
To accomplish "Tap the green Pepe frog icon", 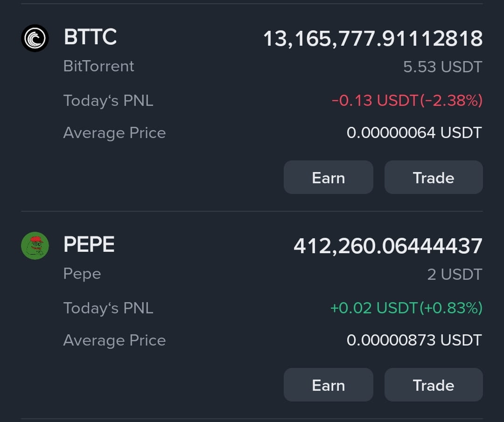I will tap(35, 245).
